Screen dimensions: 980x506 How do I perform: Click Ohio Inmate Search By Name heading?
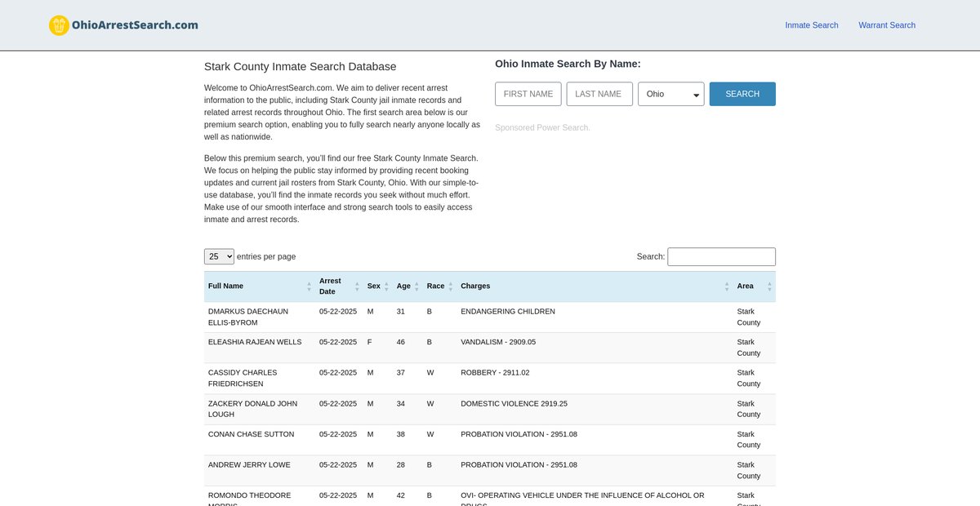point(568,64)
